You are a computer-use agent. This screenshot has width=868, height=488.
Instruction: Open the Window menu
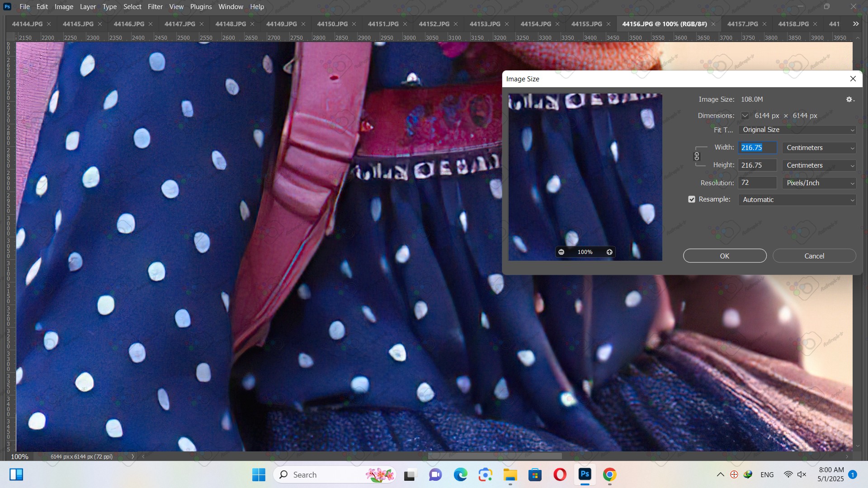pyautogui.click(x=231, y=7)
